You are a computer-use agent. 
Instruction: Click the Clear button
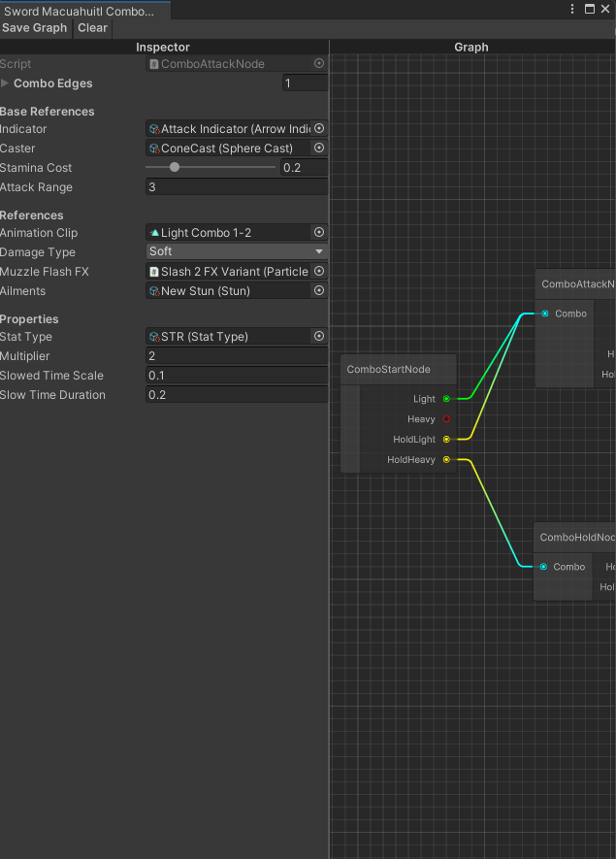92,28
